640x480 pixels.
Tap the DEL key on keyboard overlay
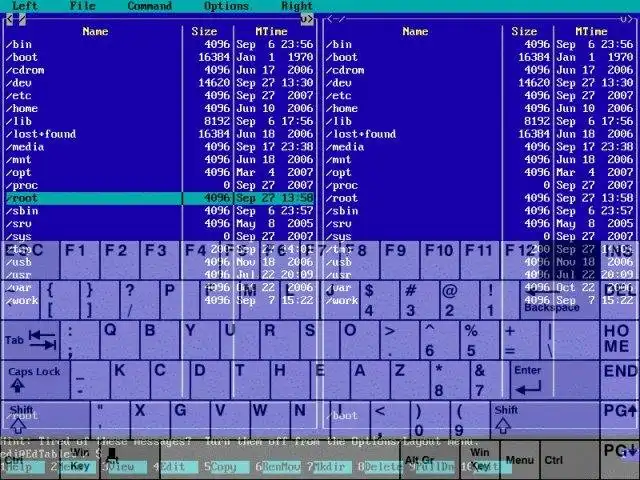tap(620, 299)
